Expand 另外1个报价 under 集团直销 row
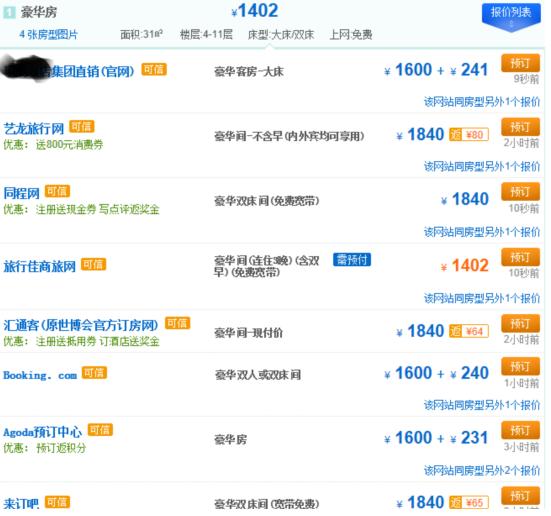The width and height of the screenshot is (551, 516). coord(482,102)
